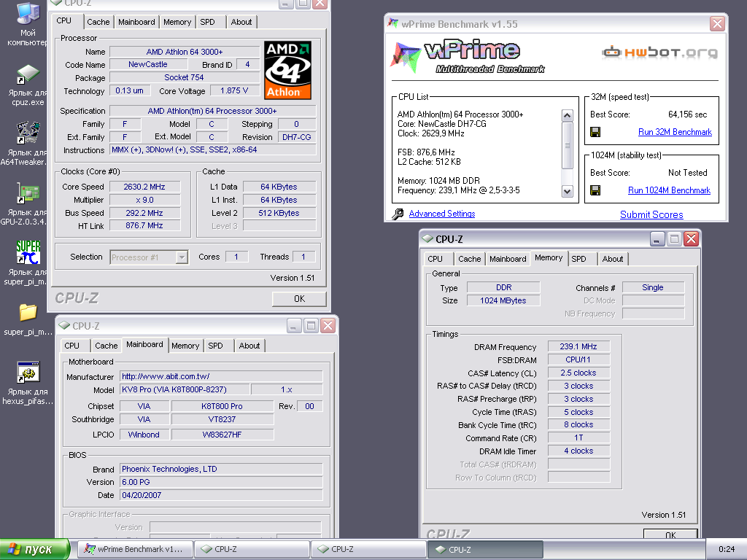
Task: Click the Chipset K8T800 Pro value
Action: point(222,406)
